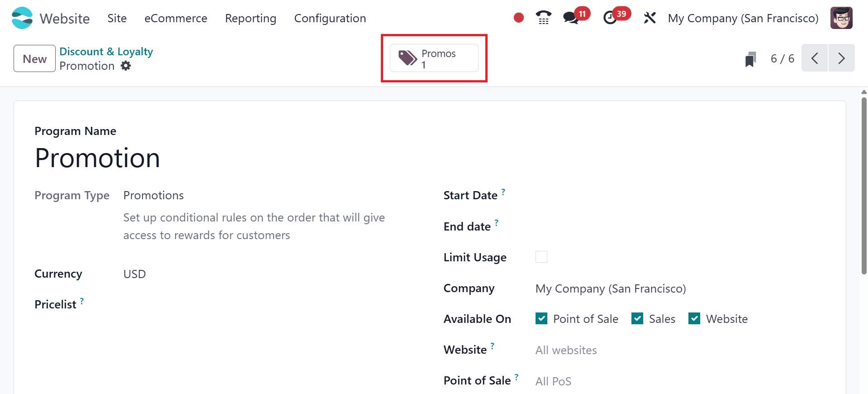Open the eCommerce menu

pyautogui.click(x=176, y=18)
